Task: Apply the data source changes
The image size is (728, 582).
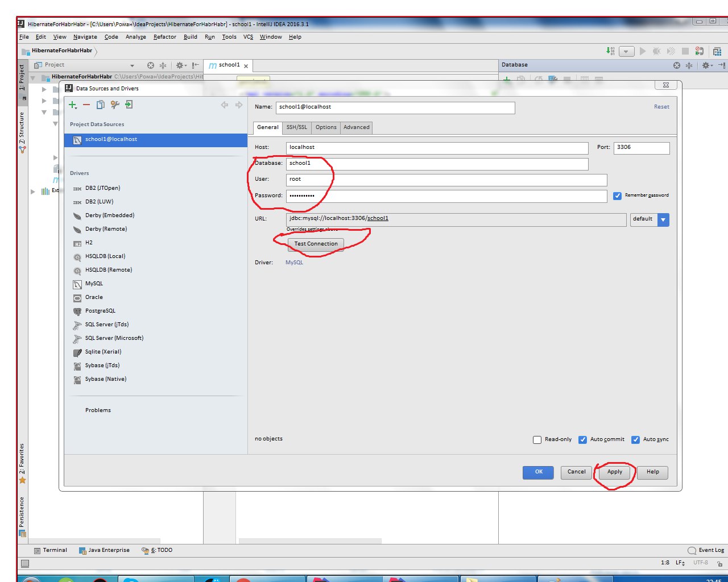Action: tap(615, 472)
